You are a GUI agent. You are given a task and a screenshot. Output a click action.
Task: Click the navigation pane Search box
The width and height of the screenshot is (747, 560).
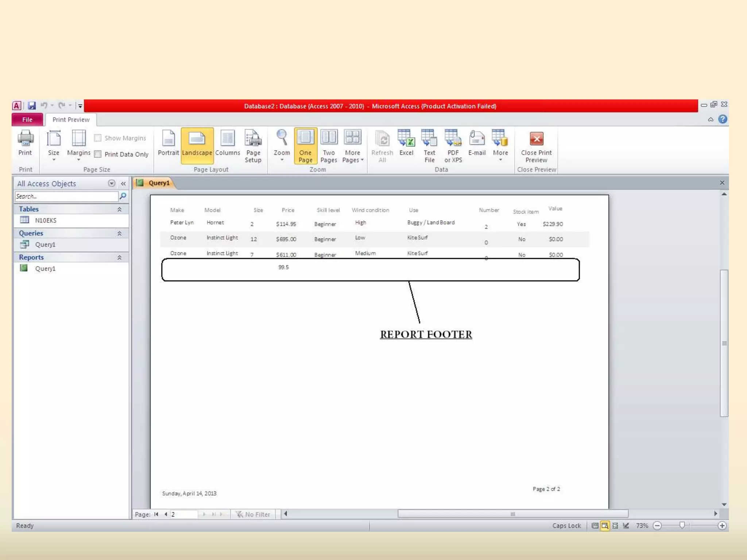[66, 196]
